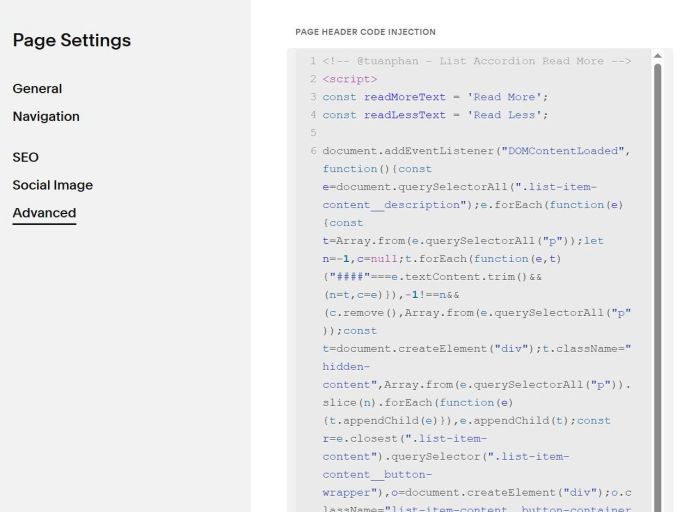Click the empty line 5 in the editor
700x512 pixels.
[450, 133]
